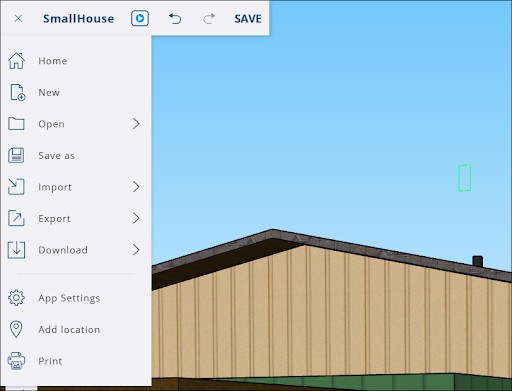
Task: Click the Download tray icon
Action: click(16, 250)
